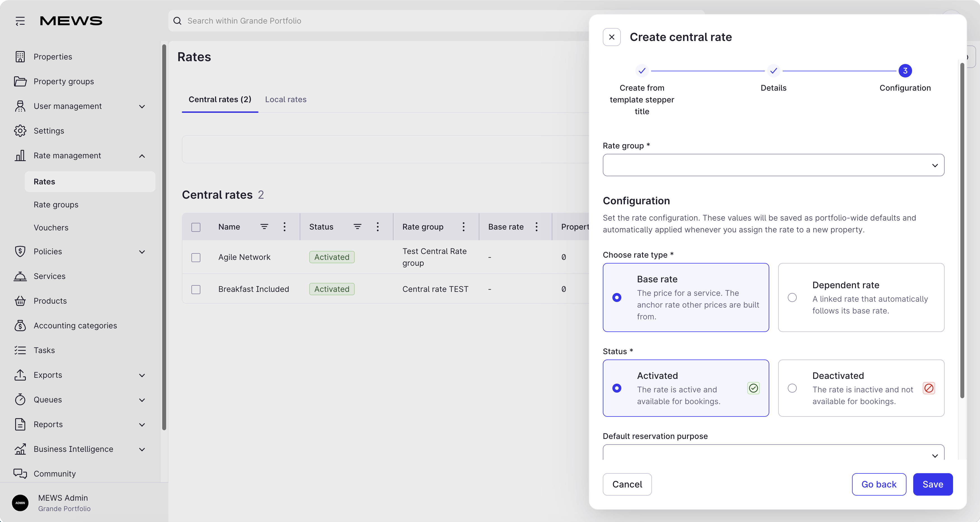The height and width of the screenshot is (522, 980).
Task: Click the Tasks checklist icon
Action: (20, 351)
